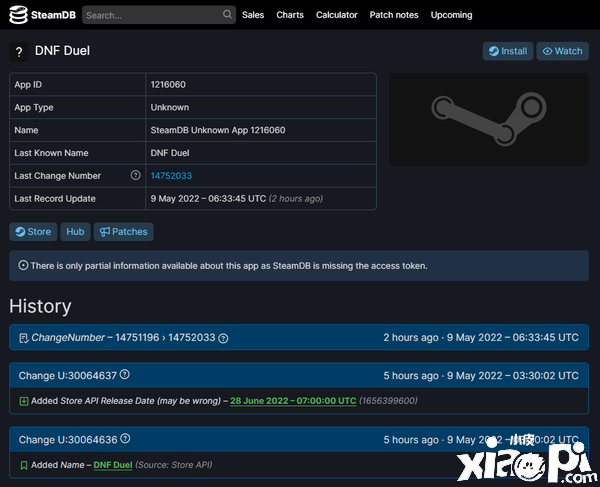
Task: Click the help icon beside Change U:30064636
Action: pos(125,438)
